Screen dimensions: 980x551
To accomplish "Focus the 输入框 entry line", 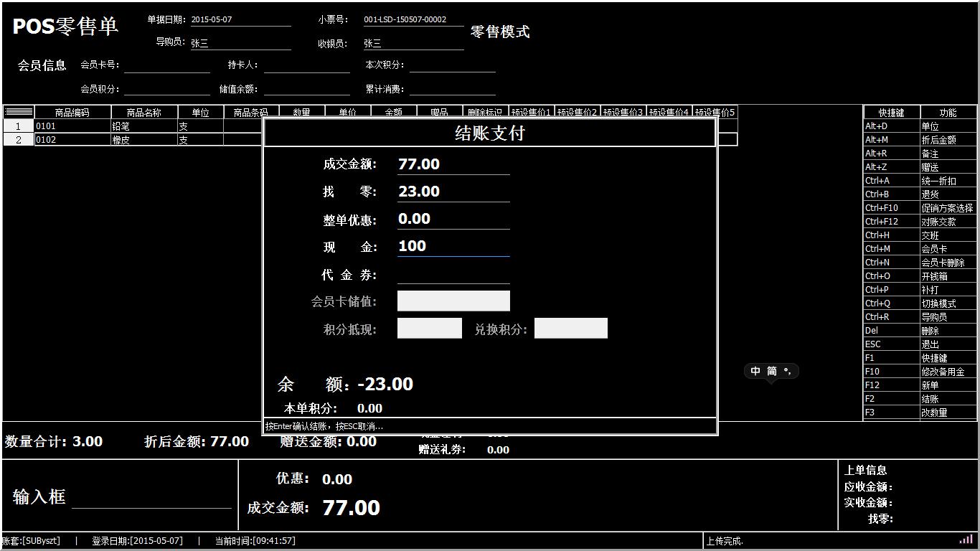I will tap(151, 498).
